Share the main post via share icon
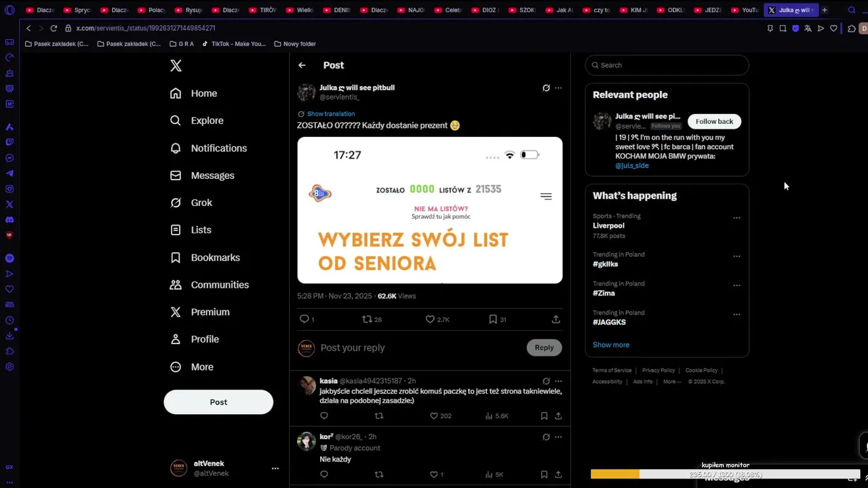Viewport: 868px width, 488px height. [555, 319]
